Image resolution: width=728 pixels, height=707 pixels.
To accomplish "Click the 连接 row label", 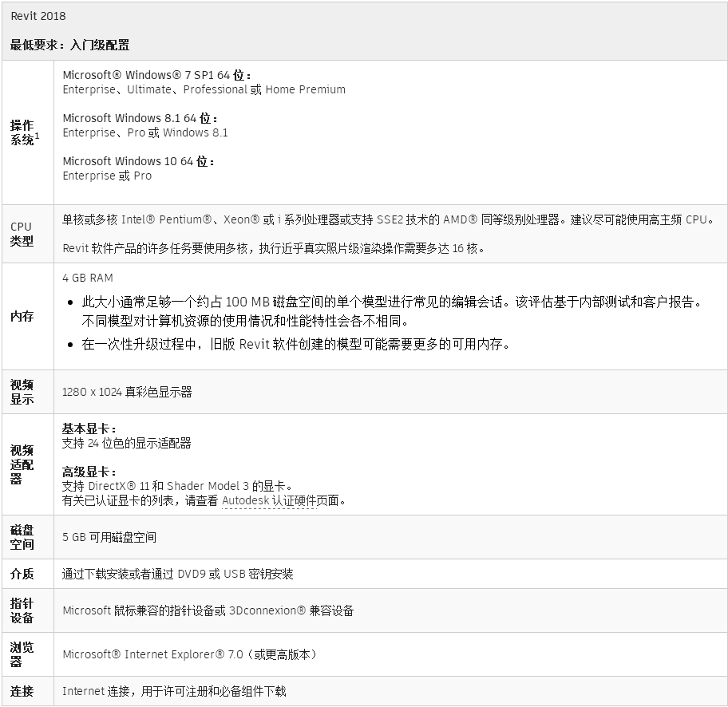I will click(x=22, y=691).
